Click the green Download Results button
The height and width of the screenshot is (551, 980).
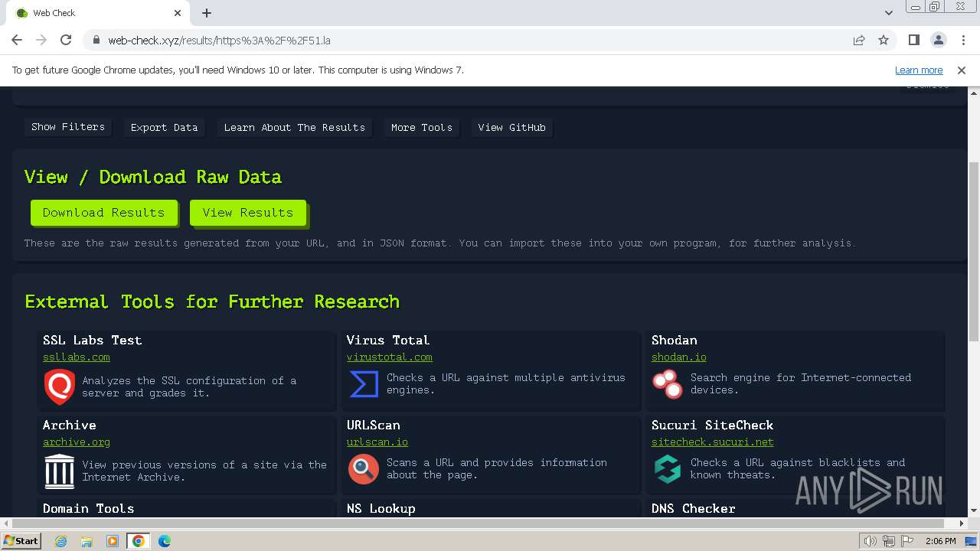(x=103, y=213)
